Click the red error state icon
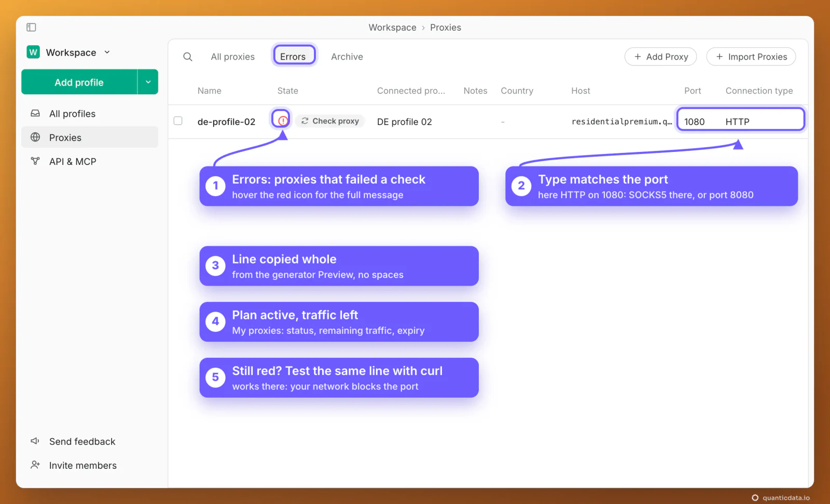 (282, 121)
